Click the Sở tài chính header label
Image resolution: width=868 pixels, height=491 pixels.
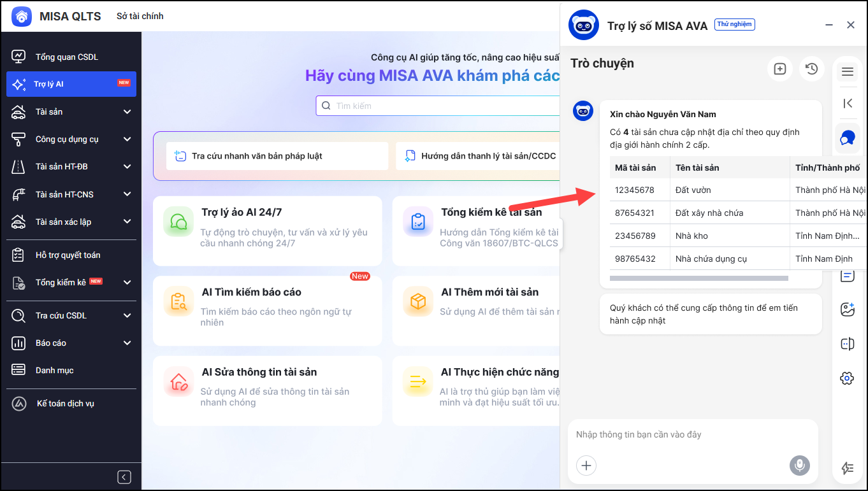tap(140, 16)
